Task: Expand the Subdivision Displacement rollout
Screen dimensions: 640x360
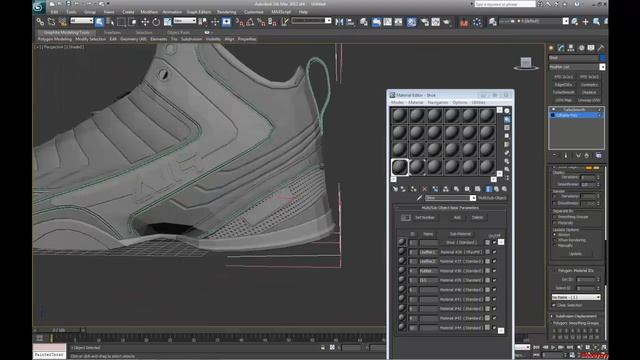Action: point(576,316)
